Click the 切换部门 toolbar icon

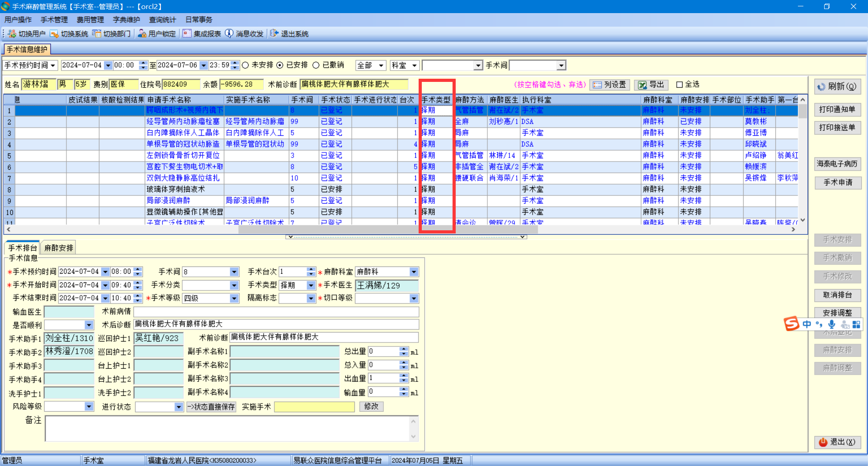97,34
